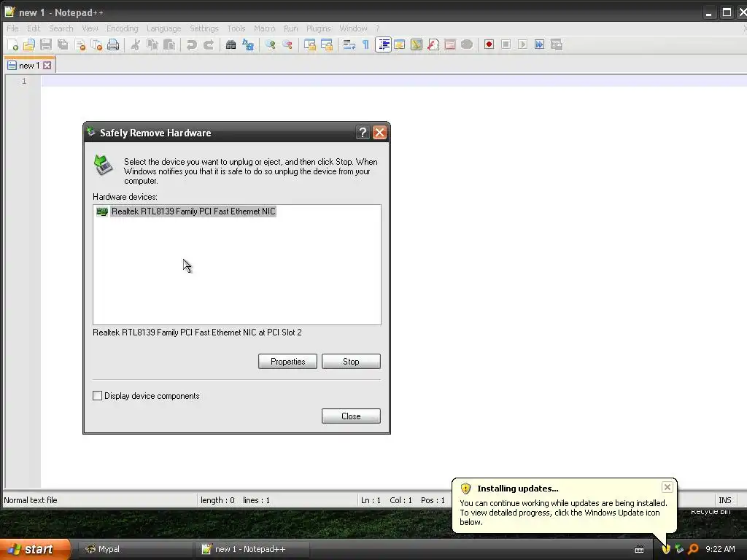Open the Encoding menu
Image resolution: width=747 pixels, height=560 pixels.
tap(122, 28)
